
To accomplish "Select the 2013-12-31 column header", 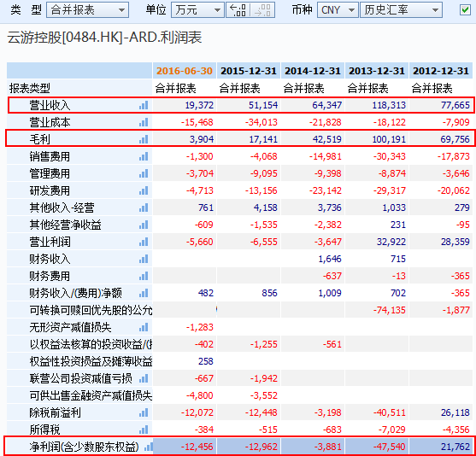I will coord(376,71).
